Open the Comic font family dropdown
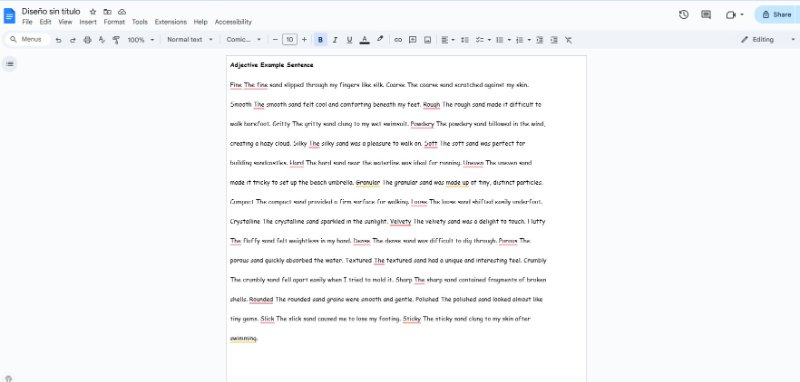The height and width of the screenshot is (382, 800). pos(244,39)
